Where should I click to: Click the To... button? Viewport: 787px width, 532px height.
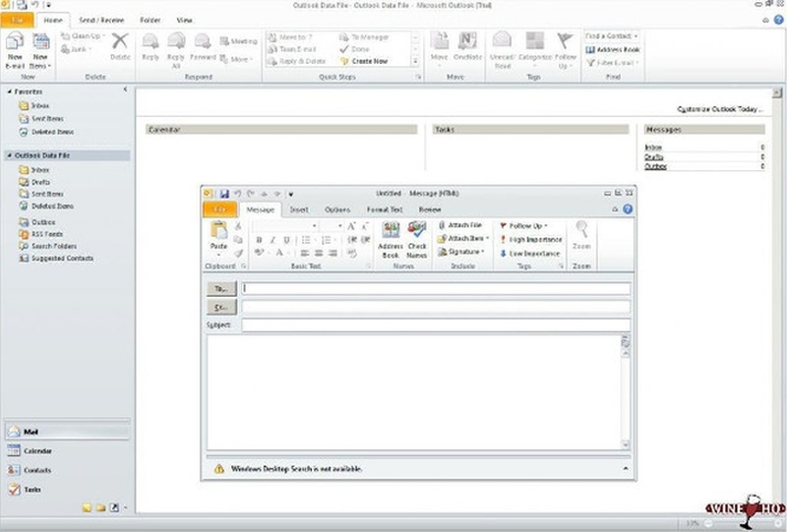[221, 289]
